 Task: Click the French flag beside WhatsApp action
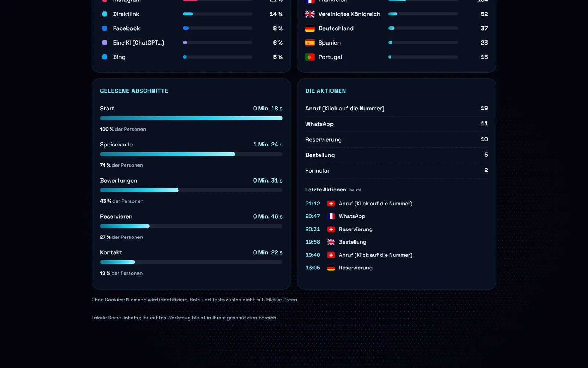[331, 216]
